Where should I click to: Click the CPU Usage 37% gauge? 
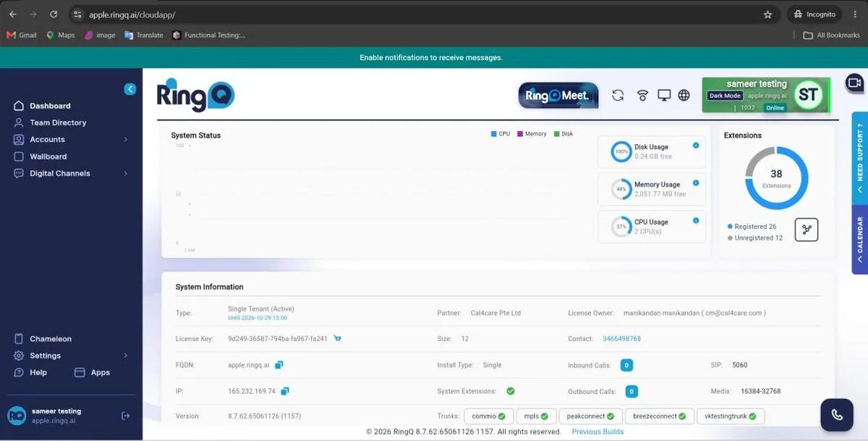click(x=621, y=227)
